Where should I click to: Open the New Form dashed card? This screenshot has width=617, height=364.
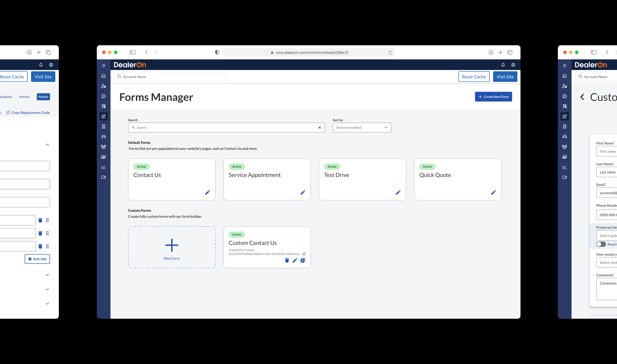tap(172, 247)
